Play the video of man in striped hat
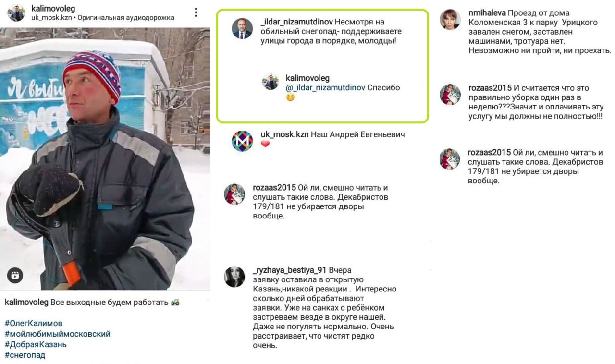Screen dimensions: 615x364 (x=105, y=159)
